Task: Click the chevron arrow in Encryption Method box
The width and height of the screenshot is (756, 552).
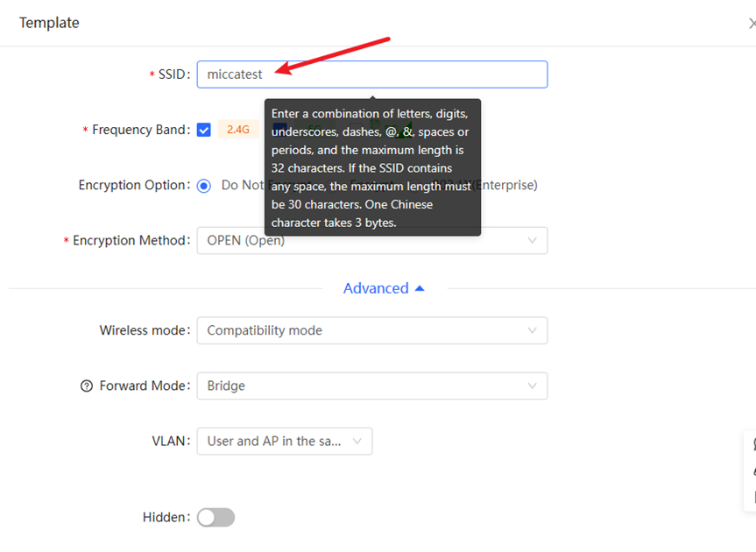Action: [x=532, y=241]
